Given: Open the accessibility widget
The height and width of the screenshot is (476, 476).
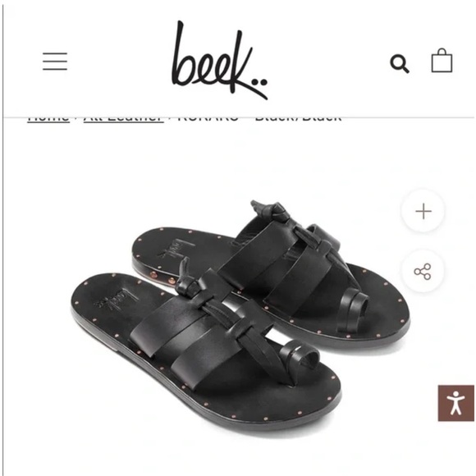Looking at the screenshot, I should point(456,403).
